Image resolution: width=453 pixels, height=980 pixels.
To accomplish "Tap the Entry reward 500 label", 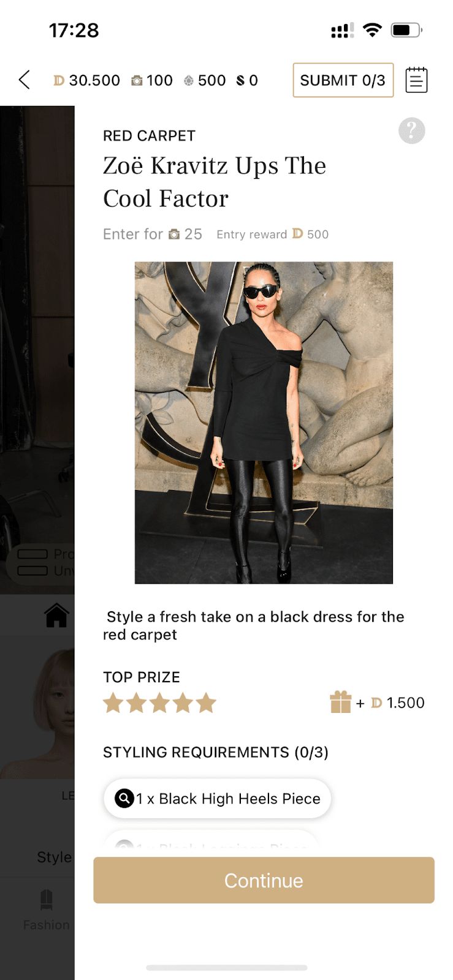I will pos(273,234).
